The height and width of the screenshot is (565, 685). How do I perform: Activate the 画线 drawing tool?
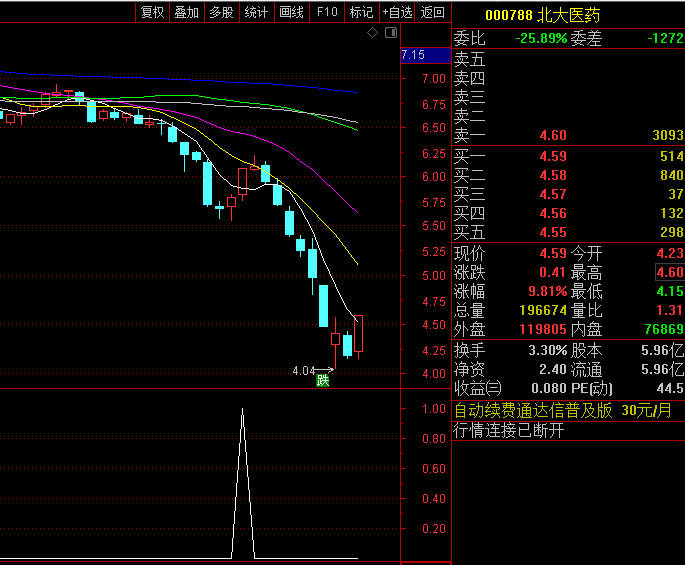click(291, 12)
